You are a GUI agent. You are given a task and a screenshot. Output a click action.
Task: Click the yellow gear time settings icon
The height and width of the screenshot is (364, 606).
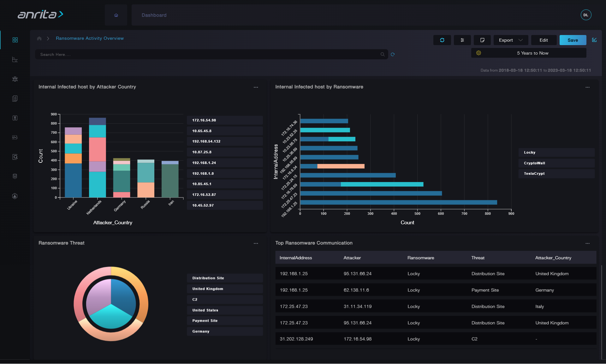478,53
